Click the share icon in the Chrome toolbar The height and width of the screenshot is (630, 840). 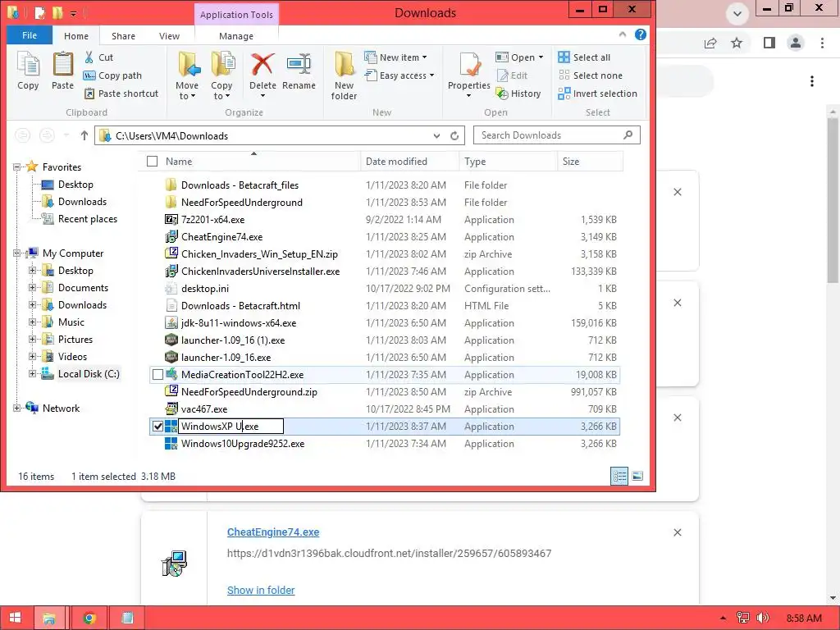710,43
